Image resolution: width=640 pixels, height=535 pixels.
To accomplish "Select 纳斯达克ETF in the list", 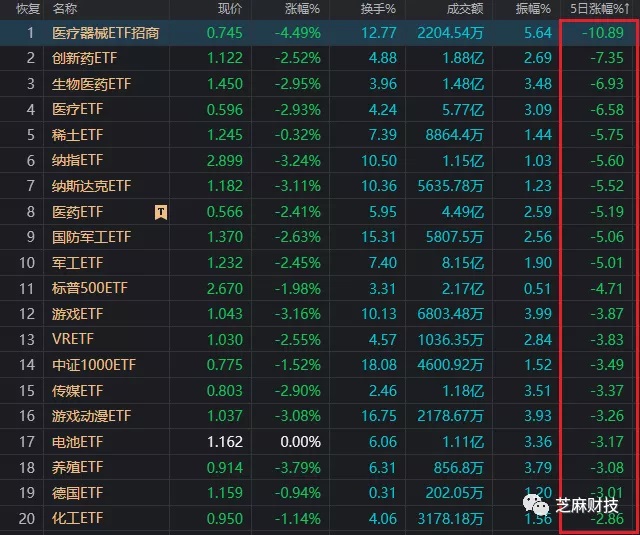I will click(91, 186).
